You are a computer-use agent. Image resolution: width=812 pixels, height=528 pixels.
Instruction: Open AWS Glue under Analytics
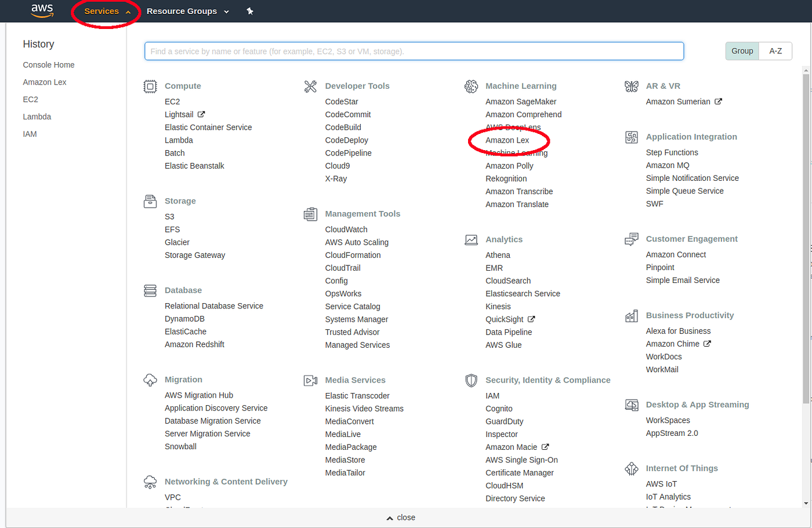tap(503, 345)
